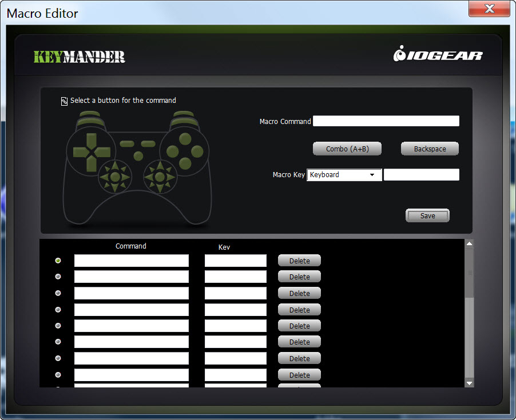Delete the eighth macro row
The width and height of the screenshot is (516, 420).
pyautogui.click(x=299, y=375)
